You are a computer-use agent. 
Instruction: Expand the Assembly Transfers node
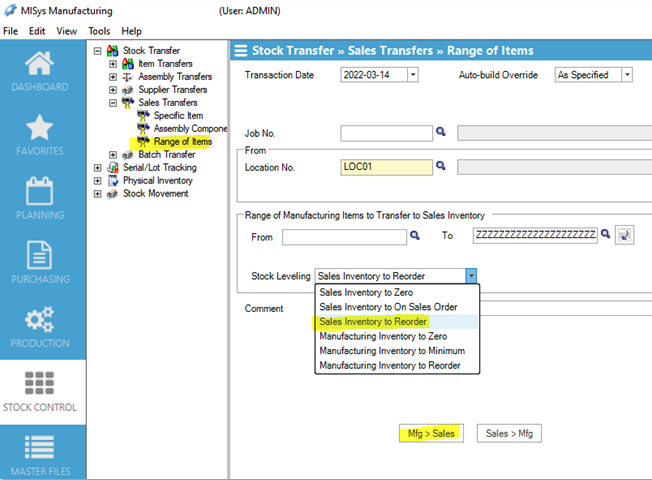113,77
